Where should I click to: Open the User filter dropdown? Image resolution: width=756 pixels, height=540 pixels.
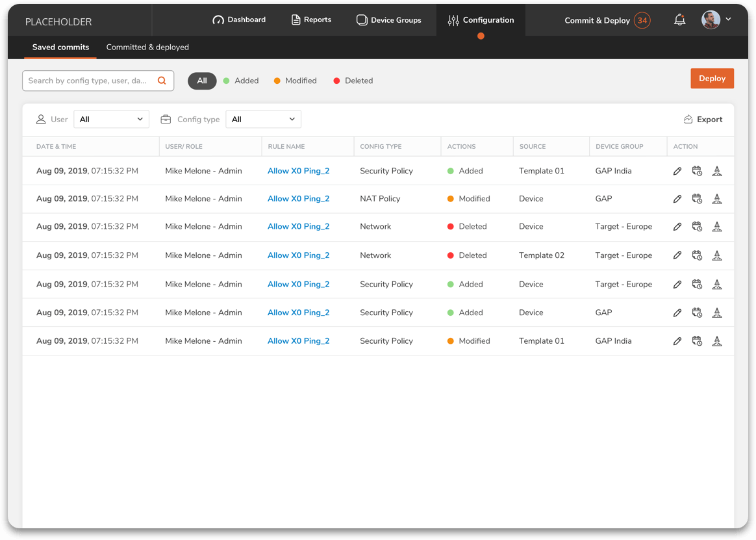111,119
